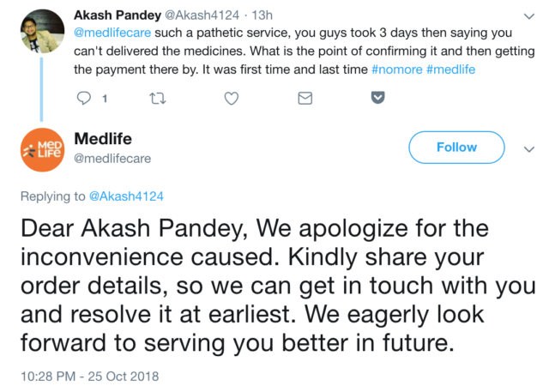549x392 pixels.
Task: Save tweet with the Pocket icon
Action: tap(377, 99)
